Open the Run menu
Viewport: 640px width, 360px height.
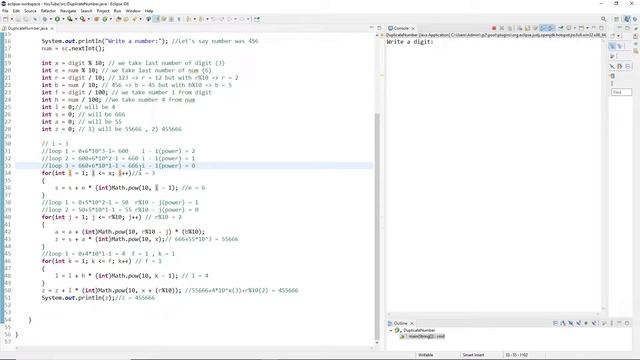point(118,11)
